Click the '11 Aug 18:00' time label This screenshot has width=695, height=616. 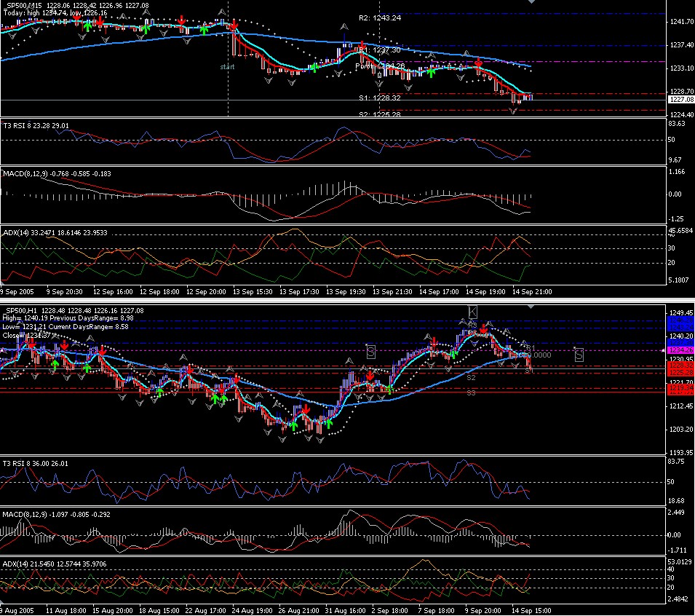point(66,611)
